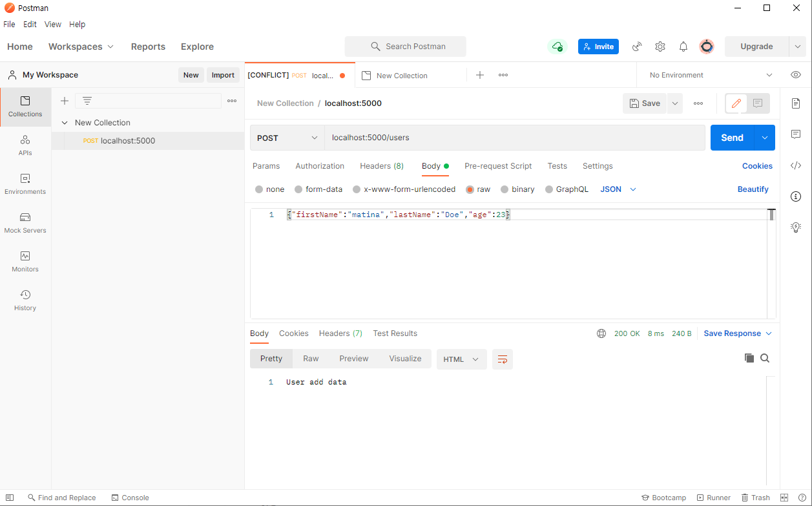Toggle response line wrap icon
The width and height of the screenshot is (812, 506).
(x=503, y=359)
